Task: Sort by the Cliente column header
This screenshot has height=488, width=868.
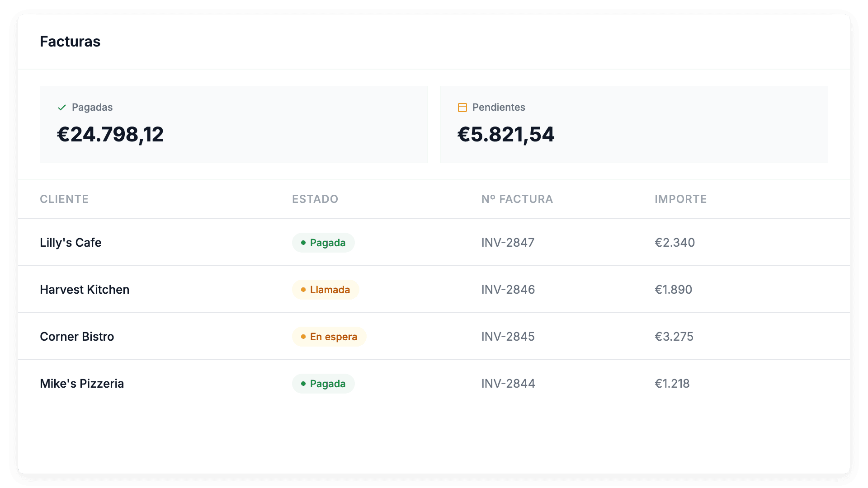Action: coord(64,199)
